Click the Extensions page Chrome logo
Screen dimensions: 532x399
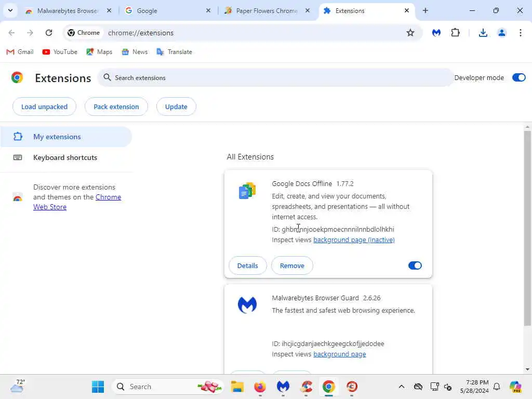click(x=17, y=78)
